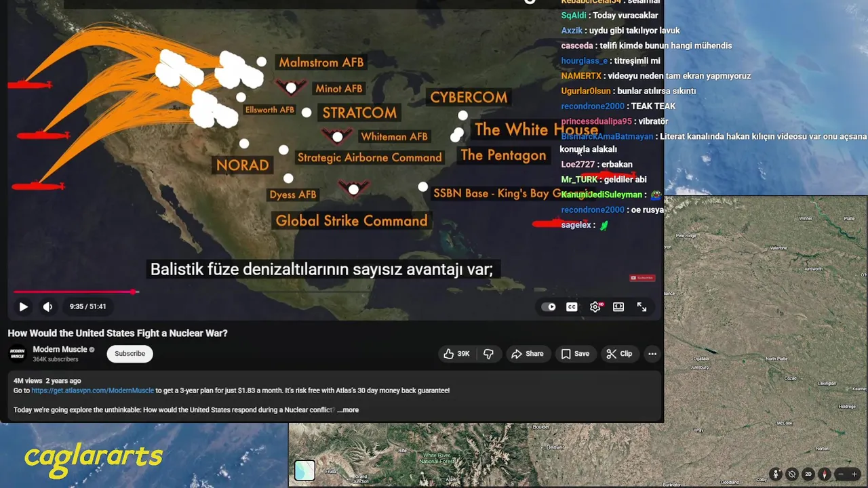Click chat username BismarckAmaBatmayan

tap(608, 136)
